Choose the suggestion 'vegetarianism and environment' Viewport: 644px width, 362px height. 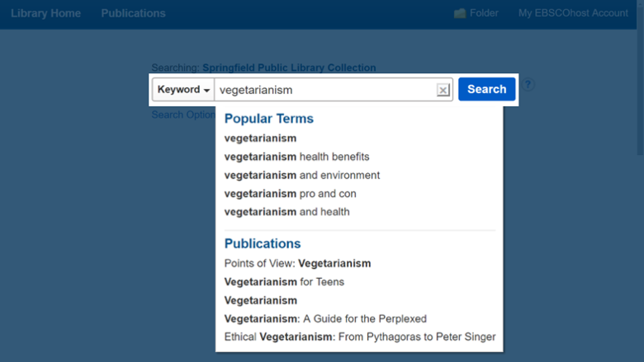point(302,175)
